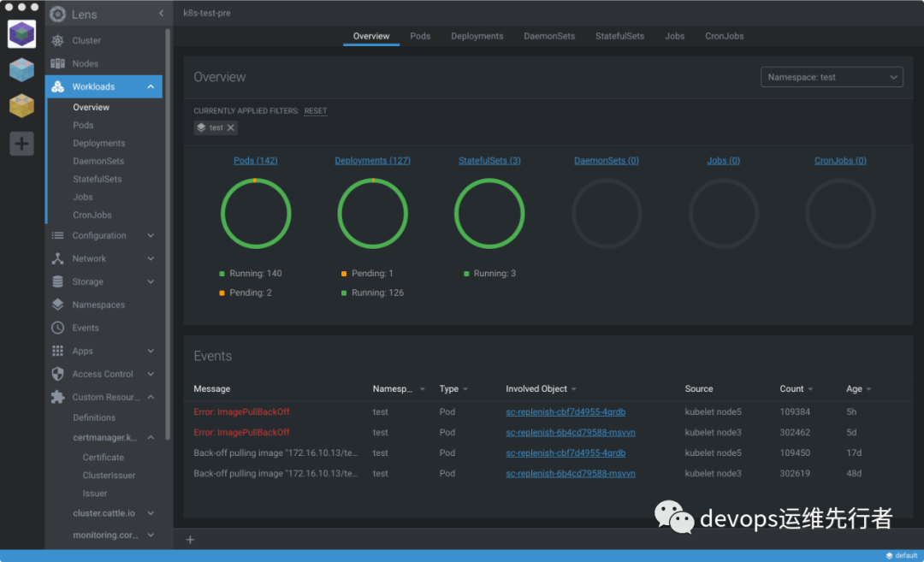Click the Cluster helm icon in sidebar
This screenshot has height=562, width=924.
tap(57, 40)
